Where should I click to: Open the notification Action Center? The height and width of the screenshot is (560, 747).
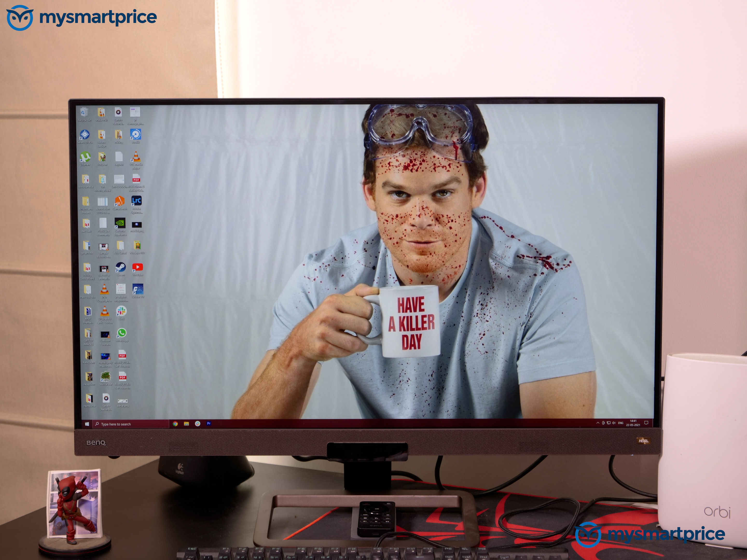pos(646,423)
